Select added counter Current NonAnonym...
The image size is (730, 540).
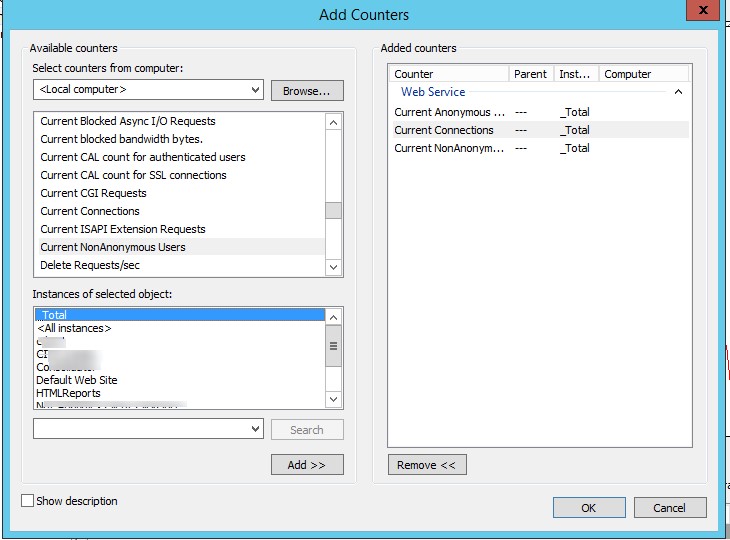pyautogui.click(x=540, y=148)
